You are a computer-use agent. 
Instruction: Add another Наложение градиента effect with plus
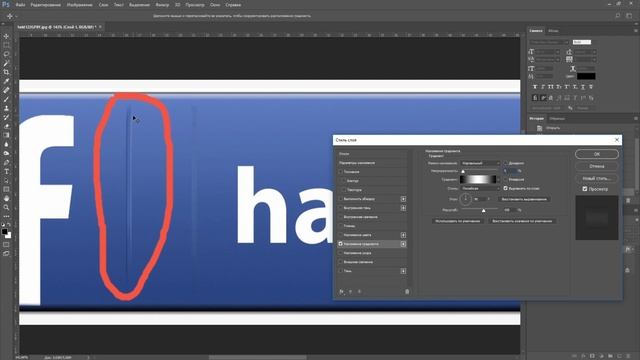pos(403,244)
